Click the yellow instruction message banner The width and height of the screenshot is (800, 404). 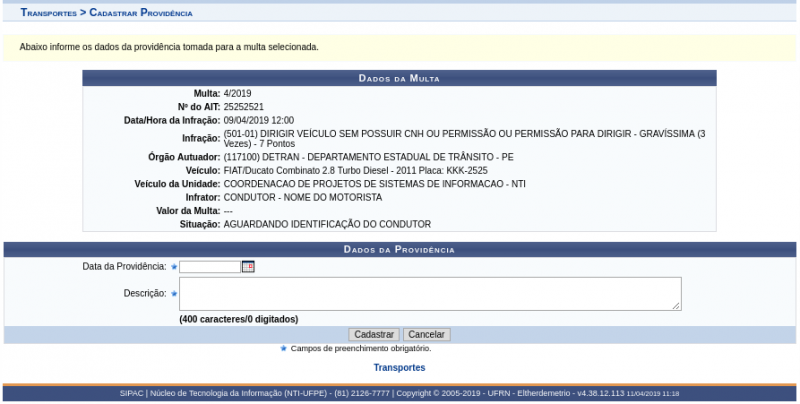point(399,47)
